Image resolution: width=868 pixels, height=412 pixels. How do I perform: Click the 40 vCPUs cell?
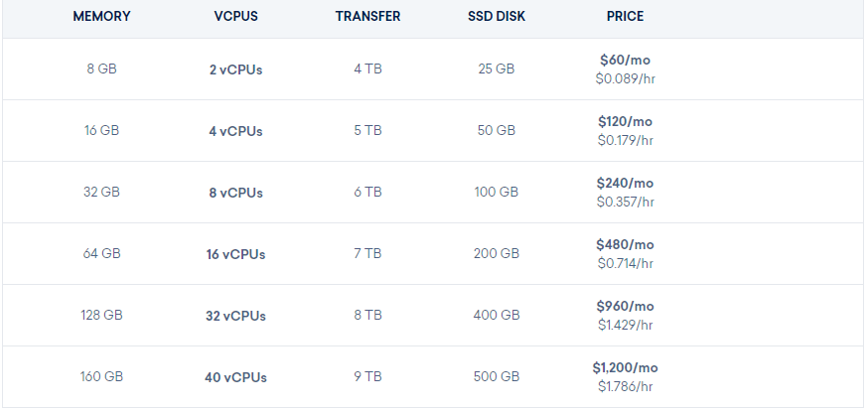[x=235, y=377]
